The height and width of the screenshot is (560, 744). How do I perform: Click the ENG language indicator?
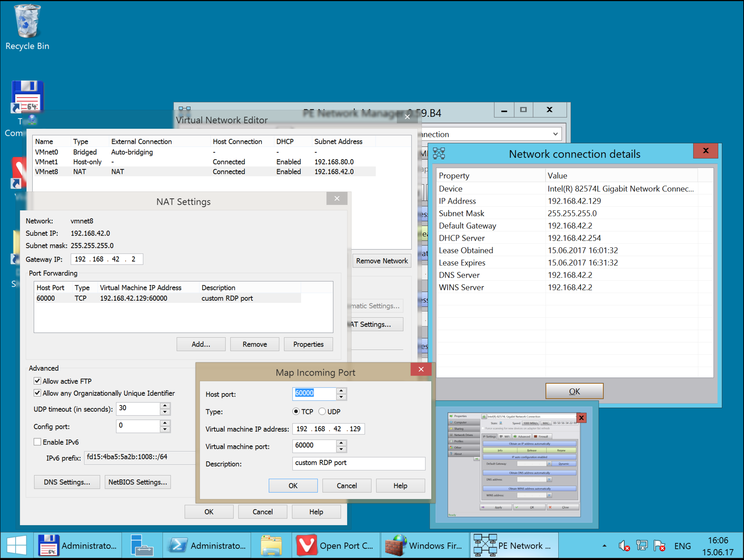(682, 546)
